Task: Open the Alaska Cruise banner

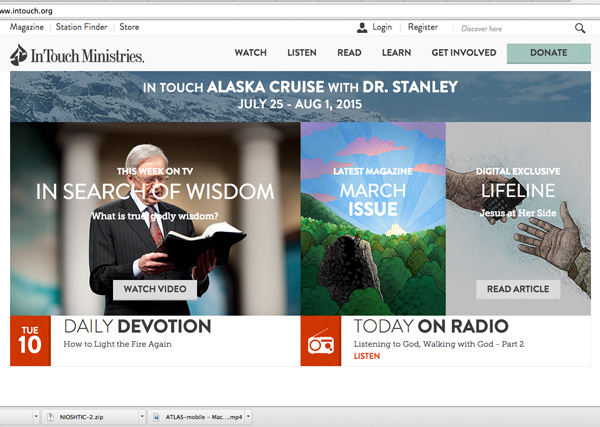Action: [x=300, y=96]
